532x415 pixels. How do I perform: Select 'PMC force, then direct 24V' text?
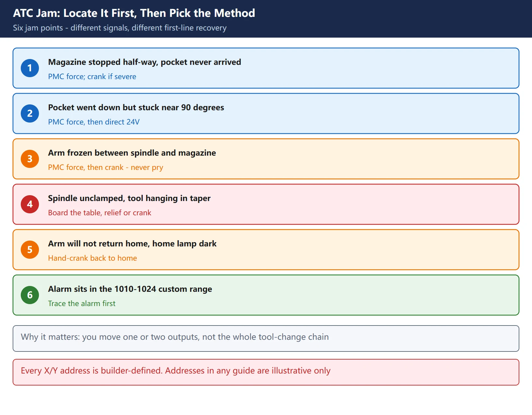pyautogui.click(x=94, y=122)
